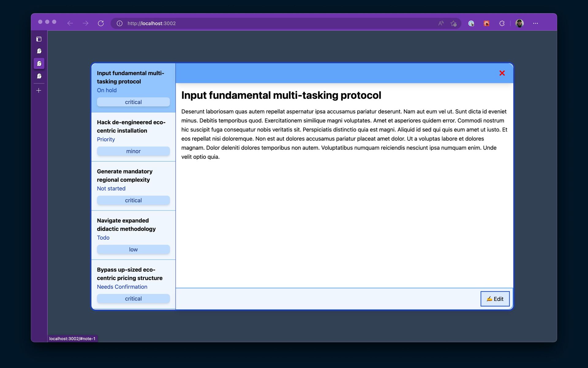Go back using browser back arrow

point(70,23)
